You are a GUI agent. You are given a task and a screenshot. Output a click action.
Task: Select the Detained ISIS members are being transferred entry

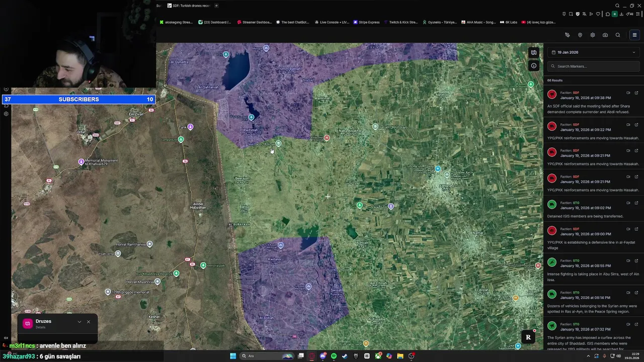click(x=593, y=209)
